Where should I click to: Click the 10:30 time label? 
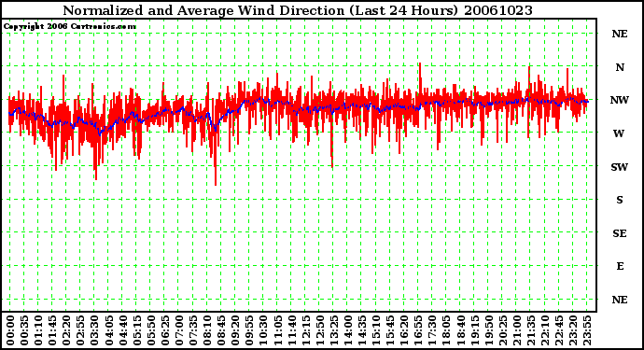pos(263,330)
